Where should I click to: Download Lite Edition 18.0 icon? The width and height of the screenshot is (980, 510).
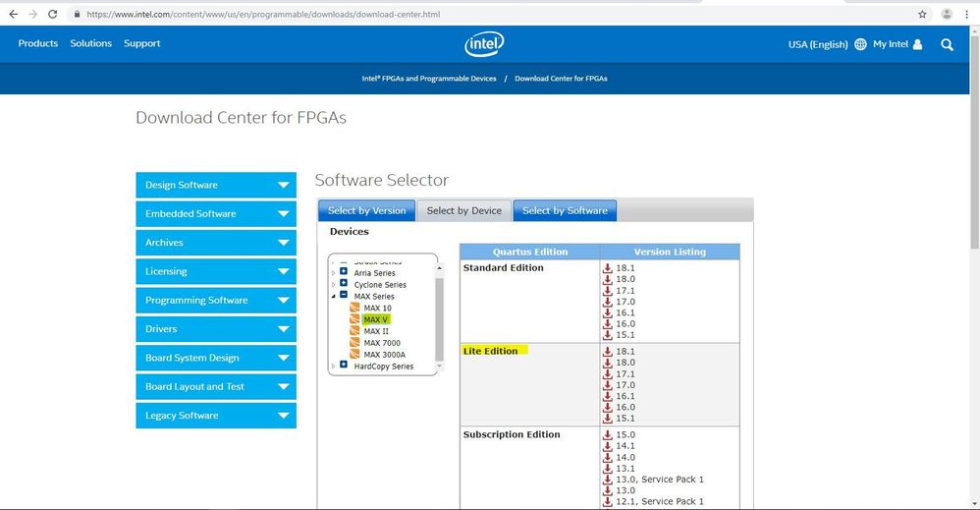[x=608, y=363]
